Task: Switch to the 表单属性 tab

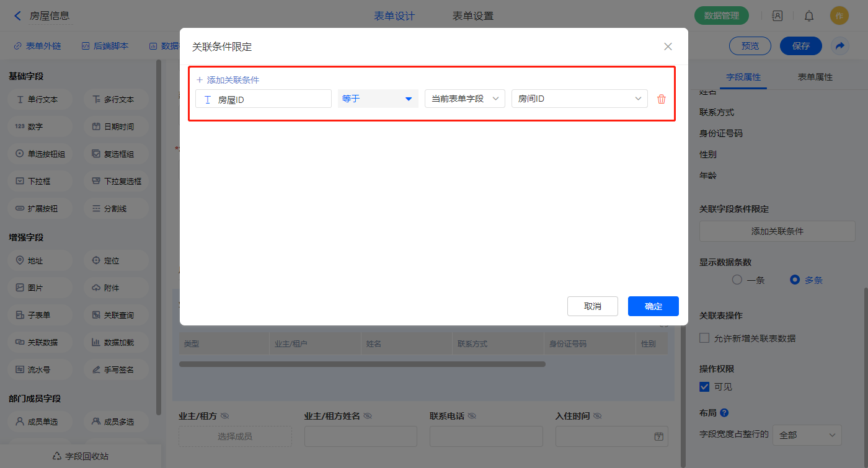Action: pos(815,77)
